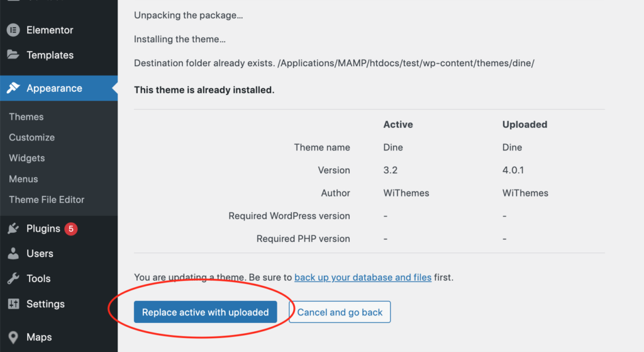The height and width of the screenshot is (352, 644).
Task: Click 'Installing the theme…' status line
Action: click(x=180, y=39)
